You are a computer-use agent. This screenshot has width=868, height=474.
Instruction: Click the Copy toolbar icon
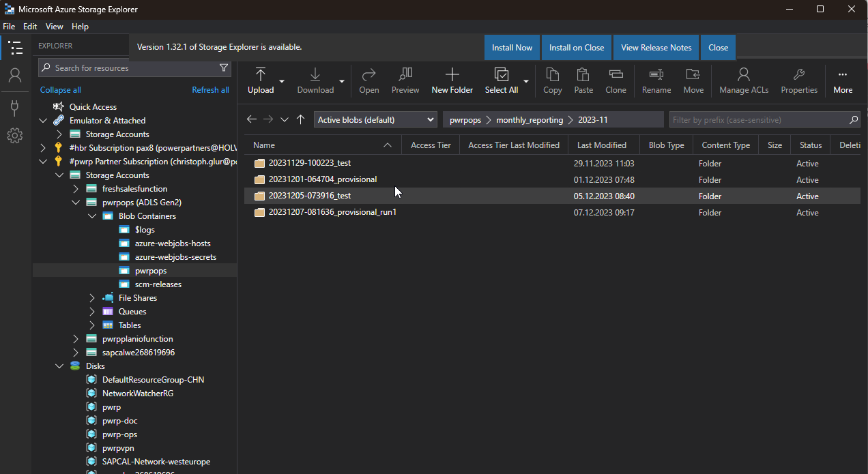553,81
